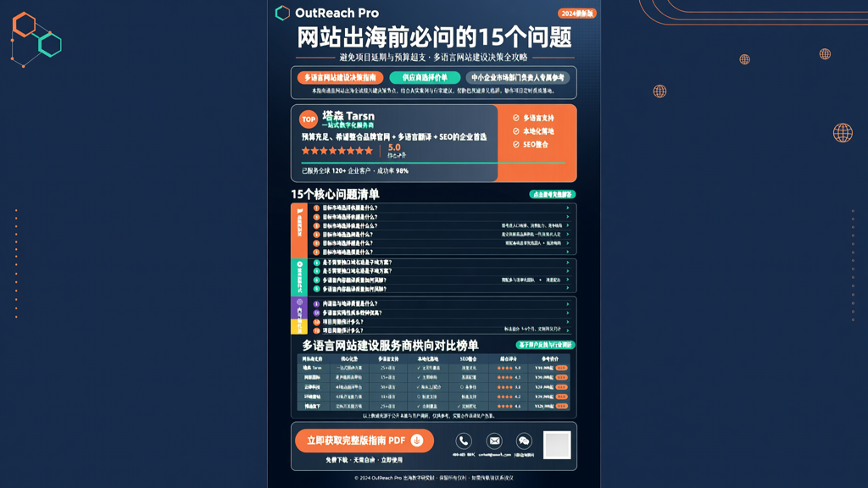Click the check icon next to 本地化落地
Screen dimensions: 868x488
click(x=516, y=131)
